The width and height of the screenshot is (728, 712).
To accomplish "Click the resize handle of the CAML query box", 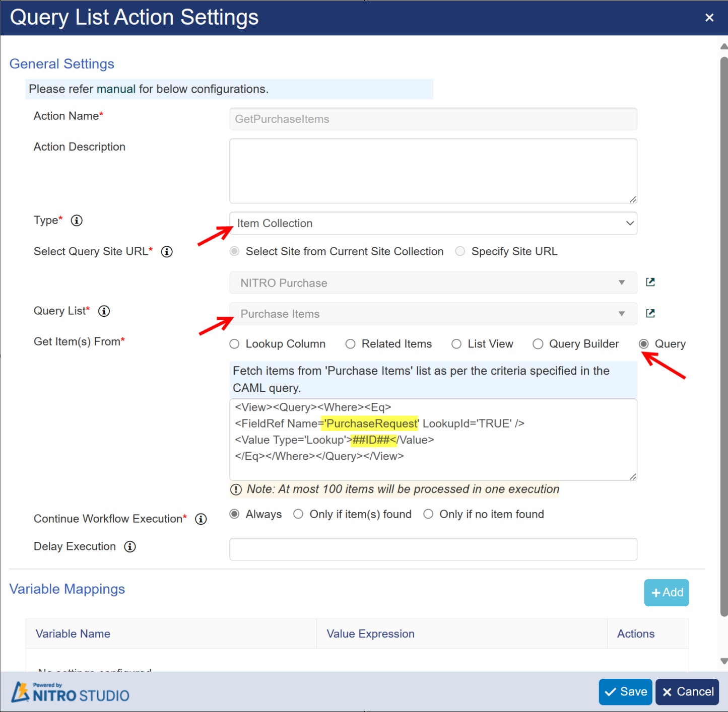I will tap(633, 476).
